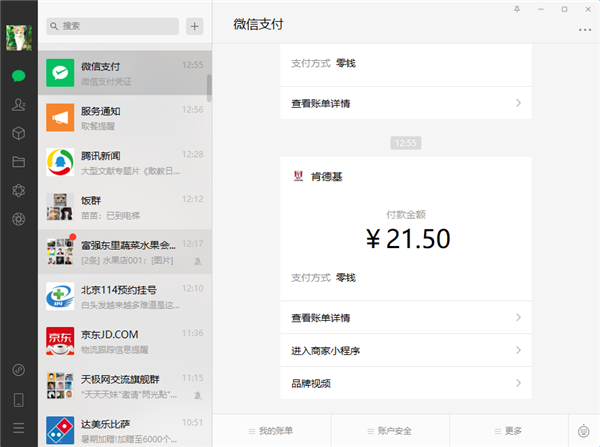Click the plus button to start chat
The image size is (600, 447).
click(x=194, y=26)
